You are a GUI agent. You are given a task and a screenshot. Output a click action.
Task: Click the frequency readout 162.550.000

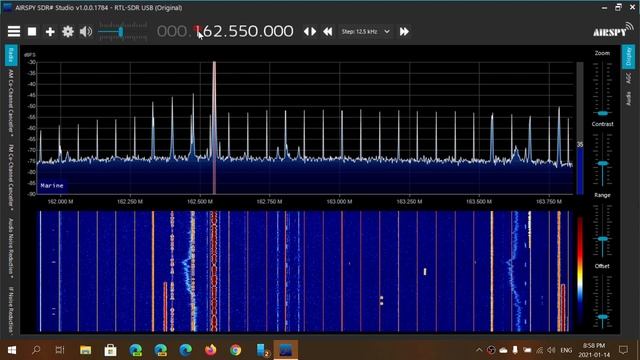coord(225,31)
